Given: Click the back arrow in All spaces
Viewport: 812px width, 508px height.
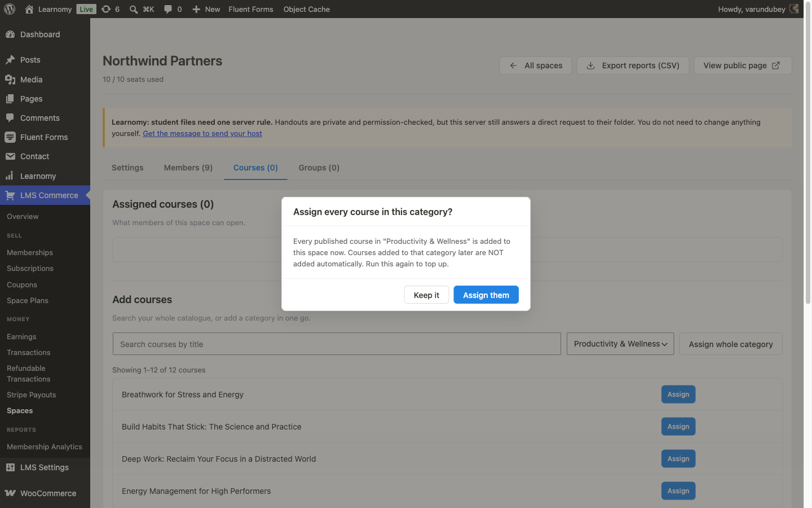Looking at the screenshot, I should click(x=513, y=65).
